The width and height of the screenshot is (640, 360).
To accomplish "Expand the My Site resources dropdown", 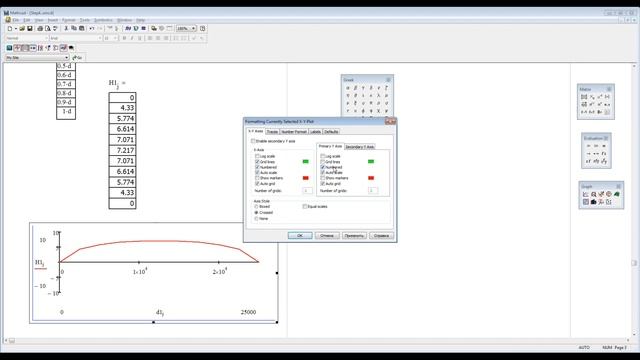I will (66, 58).
